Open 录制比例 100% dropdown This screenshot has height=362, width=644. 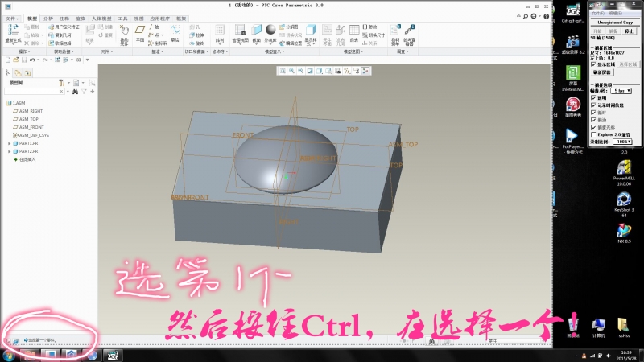tap(622, 142)
